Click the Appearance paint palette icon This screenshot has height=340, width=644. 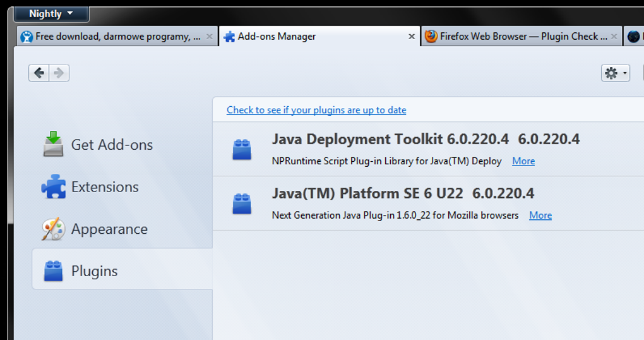click(x=54, y=229)
